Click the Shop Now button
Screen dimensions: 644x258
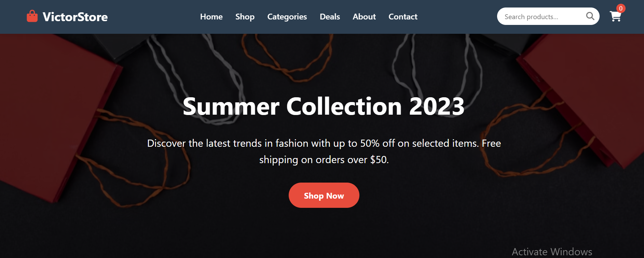(324, 195)
